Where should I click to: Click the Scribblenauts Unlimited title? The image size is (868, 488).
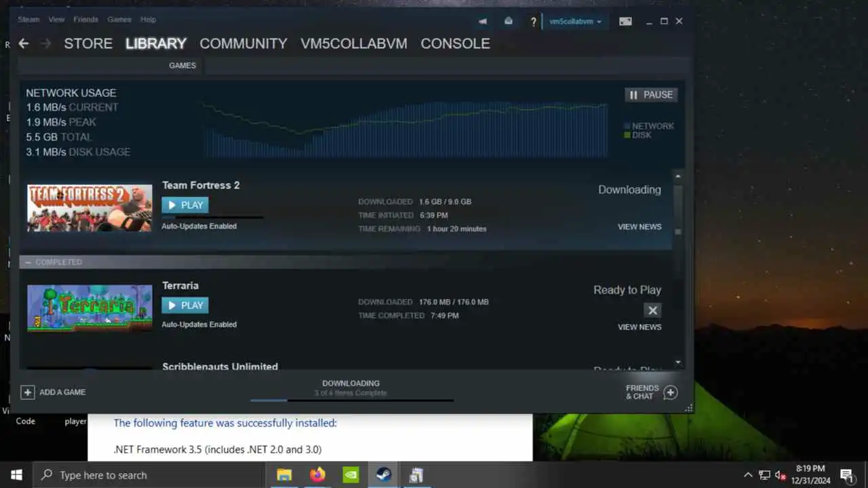tap(220, 366)
